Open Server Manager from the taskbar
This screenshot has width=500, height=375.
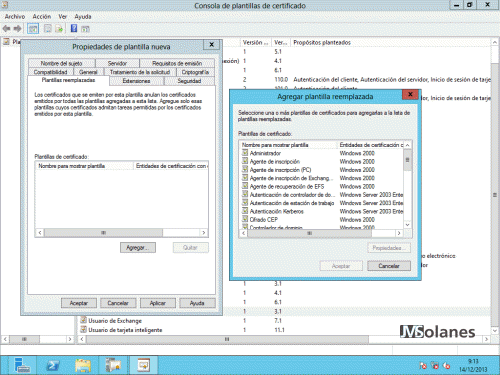click(22, 365)
